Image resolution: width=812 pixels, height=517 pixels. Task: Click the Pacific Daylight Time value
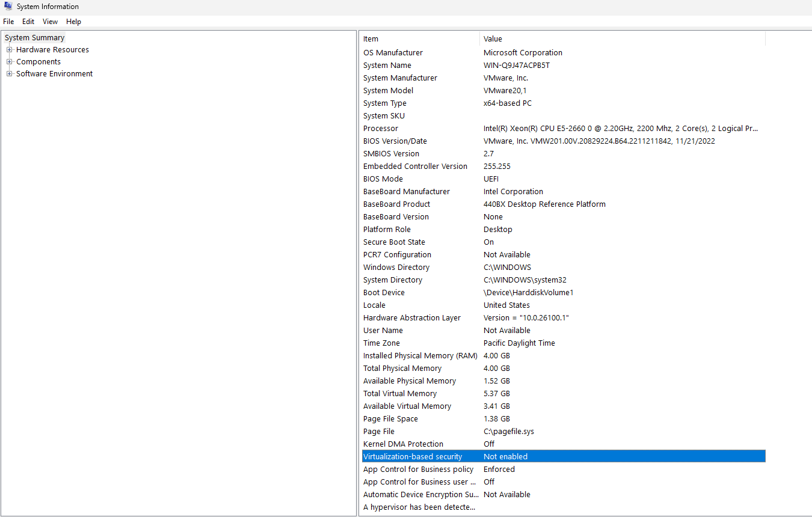coord(519,343)
